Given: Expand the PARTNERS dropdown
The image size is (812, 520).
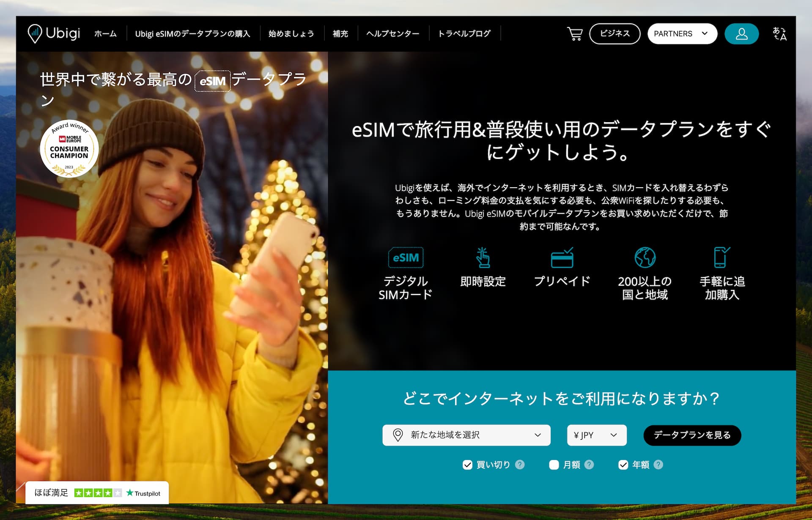Looking at the screenshot, I should [x=682, y=34].
